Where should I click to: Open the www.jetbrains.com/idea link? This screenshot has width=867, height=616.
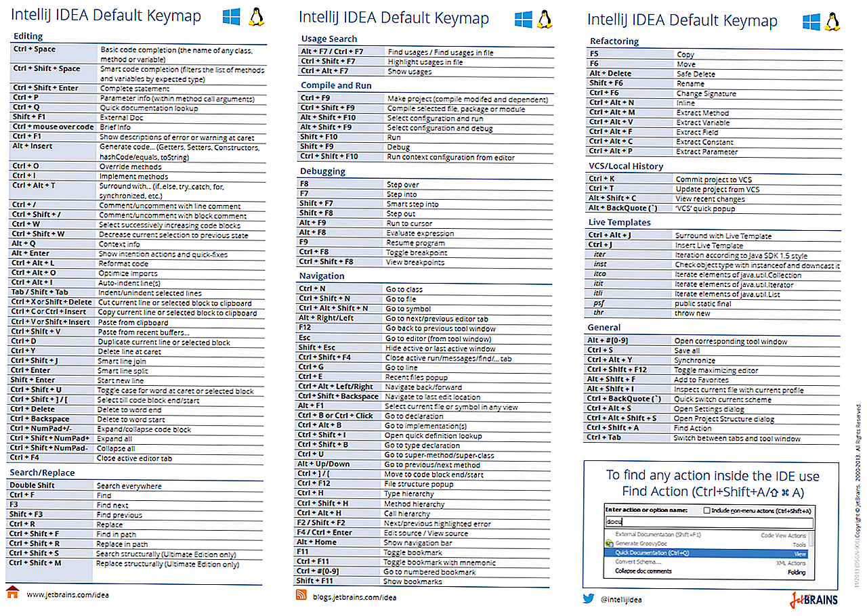point(67,595)
